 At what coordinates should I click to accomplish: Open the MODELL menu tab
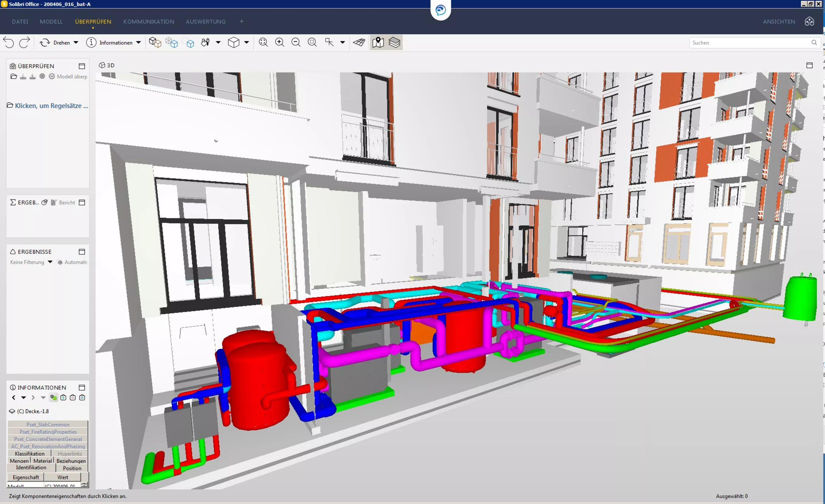click(51, 22)
